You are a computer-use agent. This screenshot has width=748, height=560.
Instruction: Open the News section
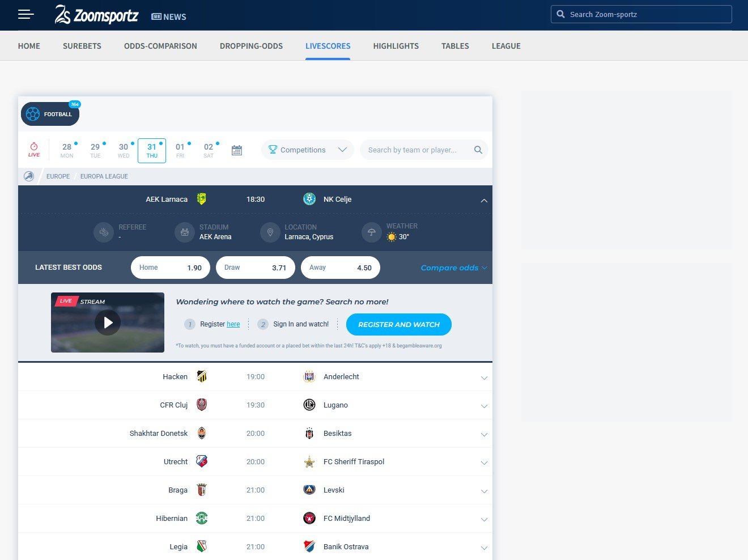pyautogui.click(x=169, y=17)
